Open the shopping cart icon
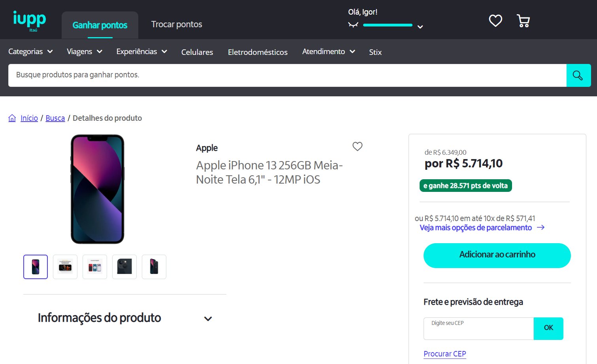The image size is (597, 364). tap(523, 21)
